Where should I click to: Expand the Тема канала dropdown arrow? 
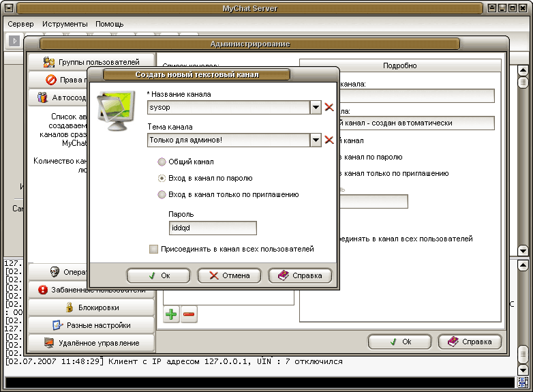pyautogui.click(x=316, y=140)
